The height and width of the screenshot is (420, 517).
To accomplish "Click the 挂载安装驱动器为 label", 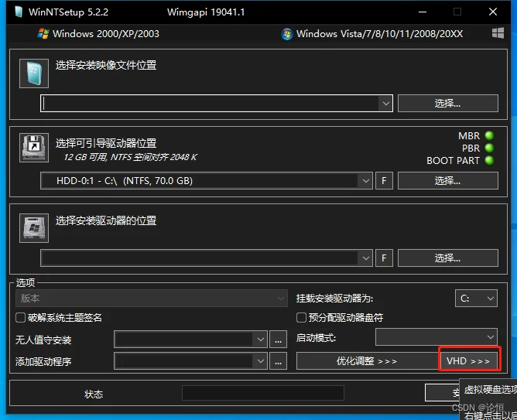I will click(x=334, y=299).
